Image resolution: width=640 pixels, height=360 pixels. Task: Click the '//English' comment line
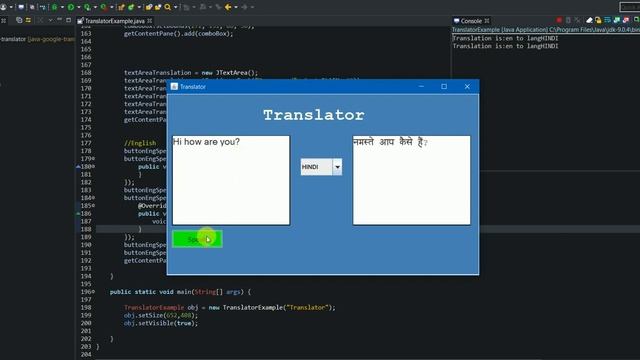(x=140, y=143)
